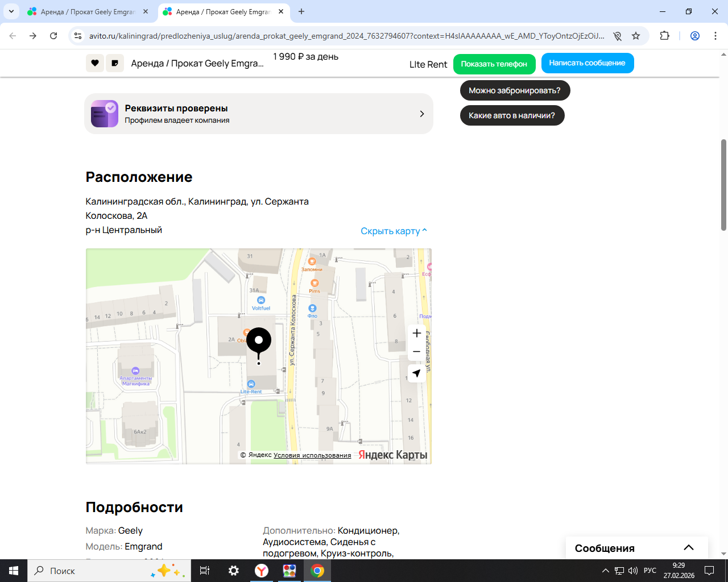
Task: Click the Показать телефон button
Action: pyautogui.click(x=494, y=64)
